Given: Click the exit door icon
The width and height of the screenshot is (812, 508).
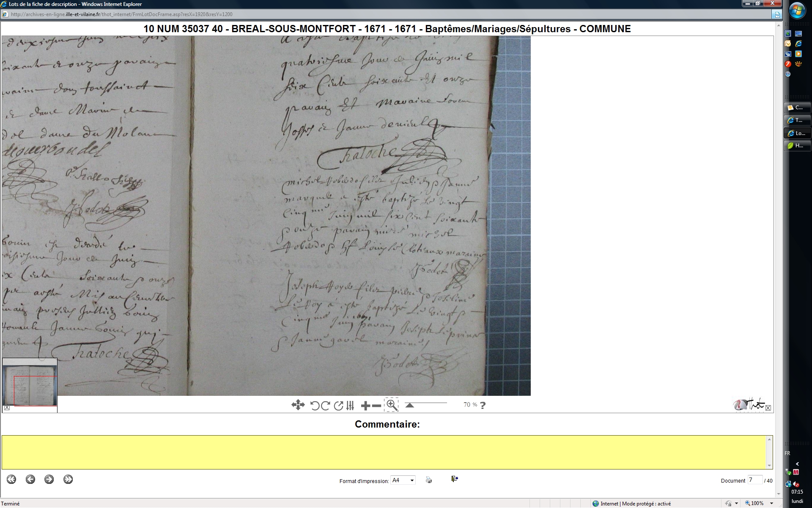Looking at the screenshot, I should pos(455,479).
